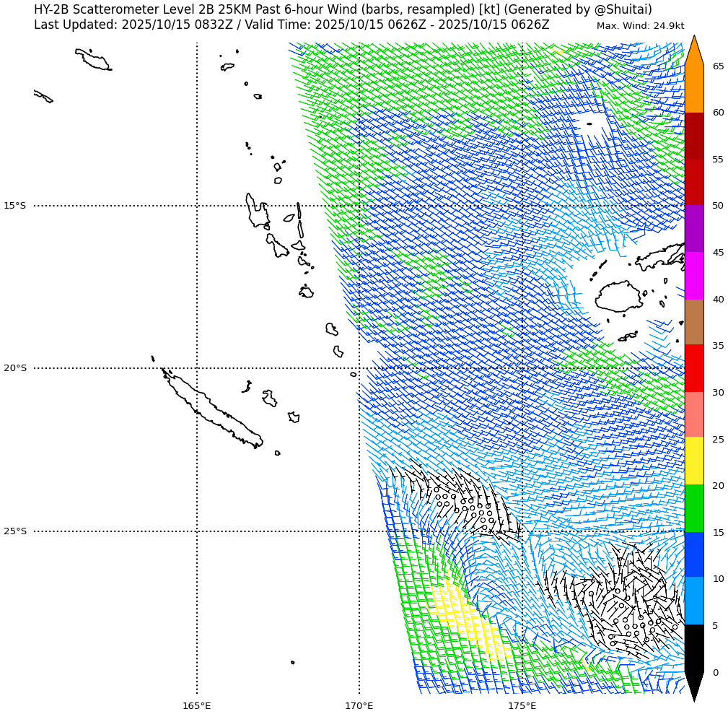The width and height of the screenshot is (728, 714).
Task: Click the brown 35-40 kt colorbar segment
Action: pos(693,322)
